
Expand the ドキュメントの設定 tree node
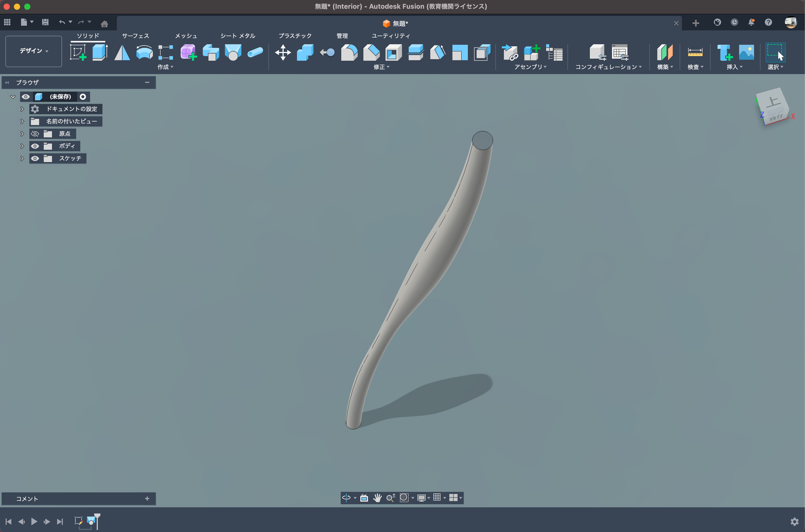22,109
